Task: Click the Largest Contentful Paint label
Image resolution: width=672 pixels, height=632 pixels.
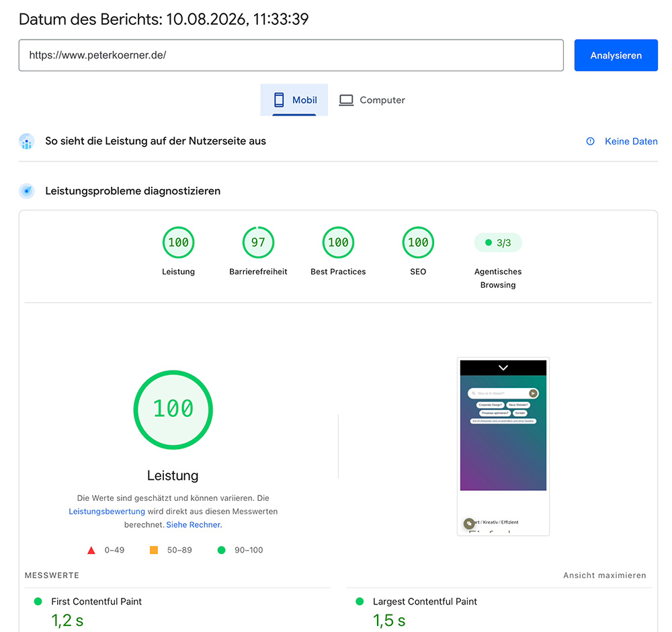Action: 425,601
